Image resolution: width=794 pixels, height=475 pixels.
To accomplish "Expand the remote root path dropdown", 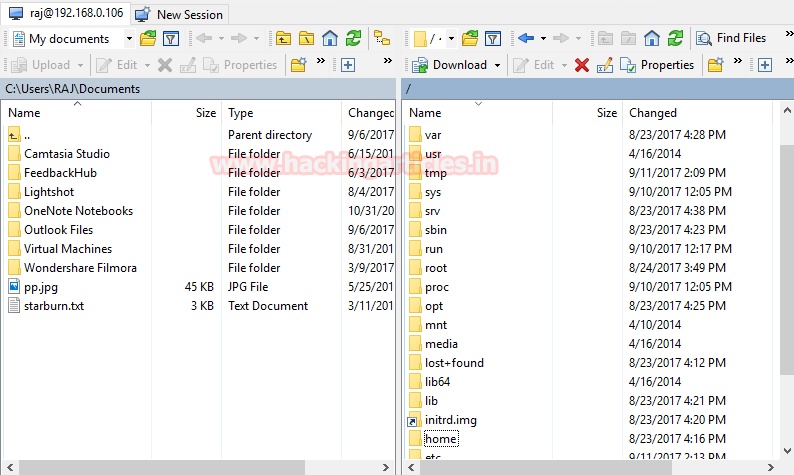I will pos(451,38).
